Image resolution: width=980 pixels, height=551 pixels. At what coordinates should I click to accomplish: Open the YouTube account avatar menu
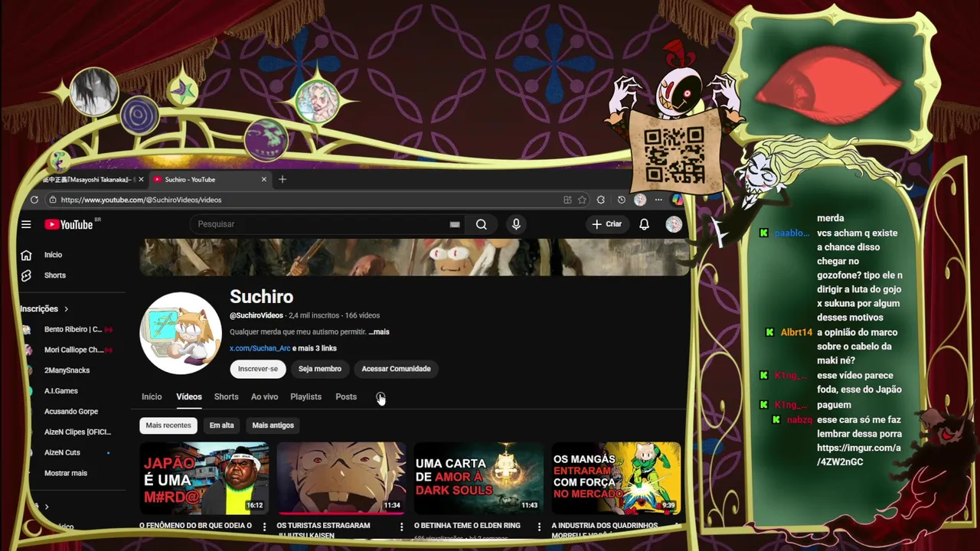point(674,224)
